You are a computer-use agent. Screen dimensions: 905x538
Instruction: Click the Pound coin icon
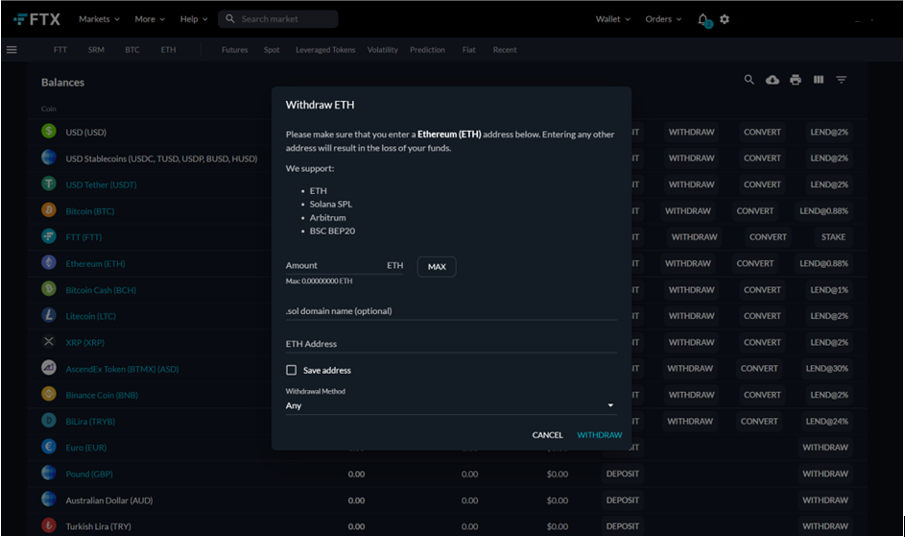(49, 473)
